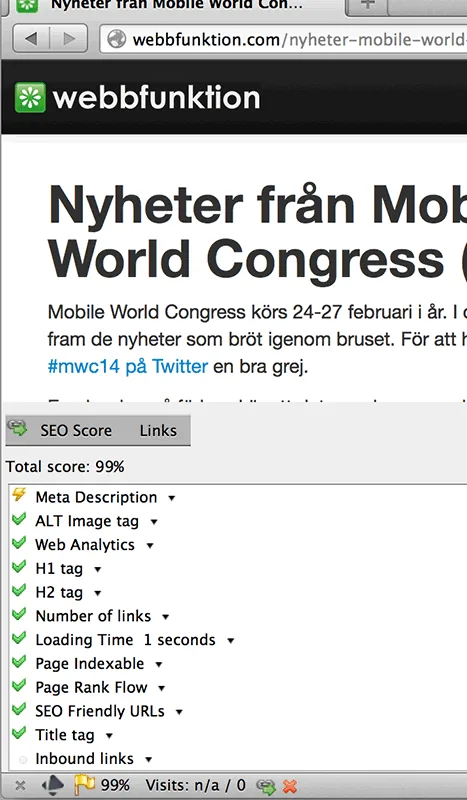Click the webbfunktion.com address bar
Image resolution: width=467 pixels, height=800 pixels.
(x=283, y=39)
